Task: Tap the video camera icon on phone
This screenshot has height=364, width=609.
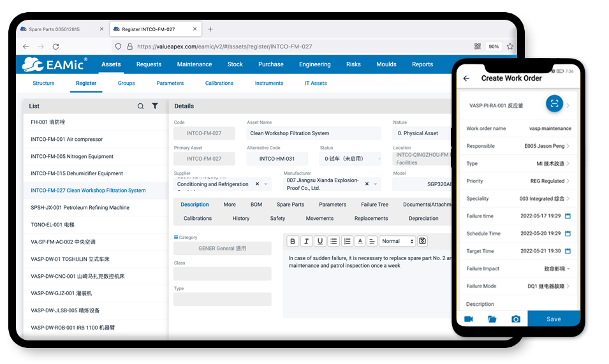Action: 469,319
